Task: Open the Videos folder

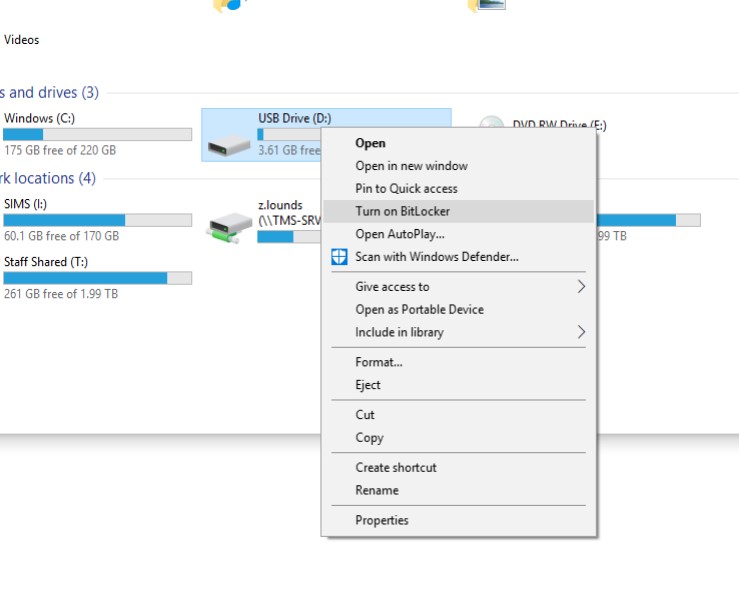Action: click(21, 40)
